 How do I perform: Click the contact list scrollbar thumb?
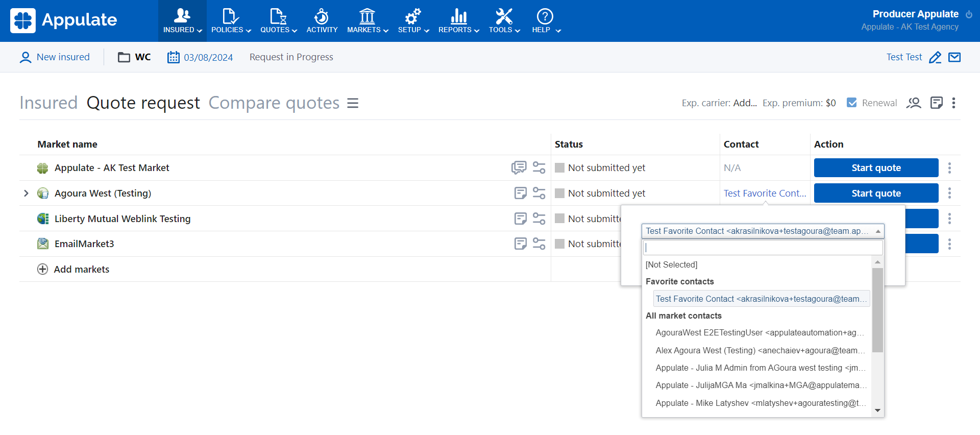[x=877, y=310]
